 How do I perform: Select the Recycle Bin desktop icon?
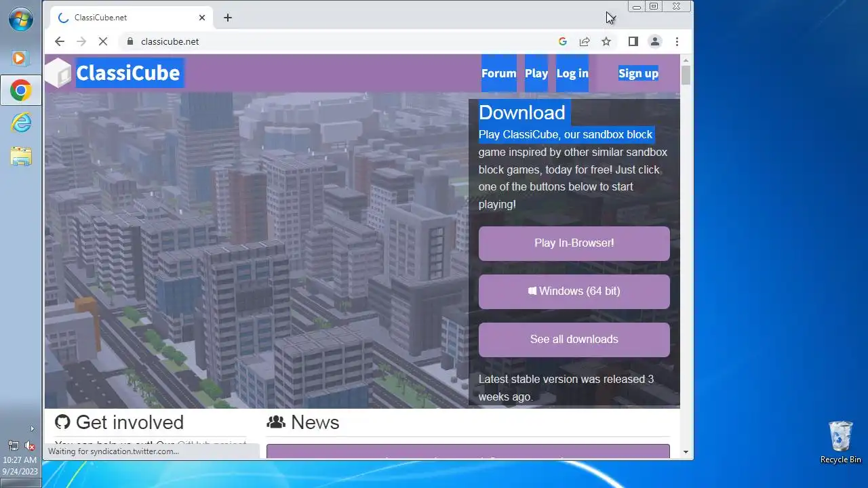coord(840,442)
